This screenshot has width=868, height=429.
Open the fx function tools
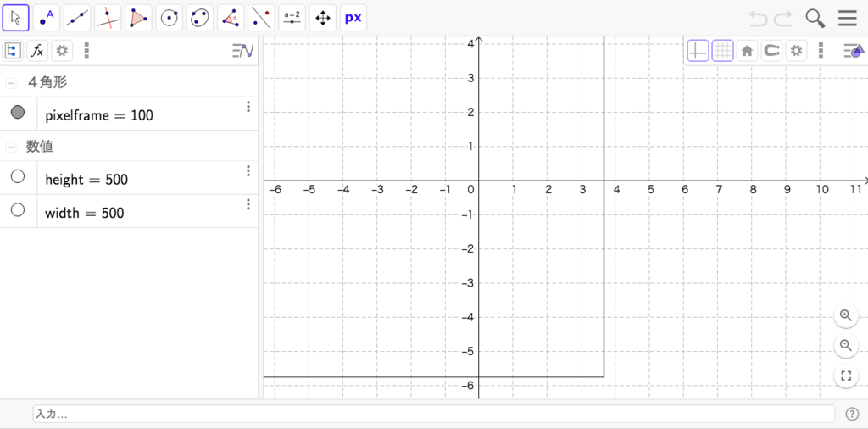tap(37, 51)
